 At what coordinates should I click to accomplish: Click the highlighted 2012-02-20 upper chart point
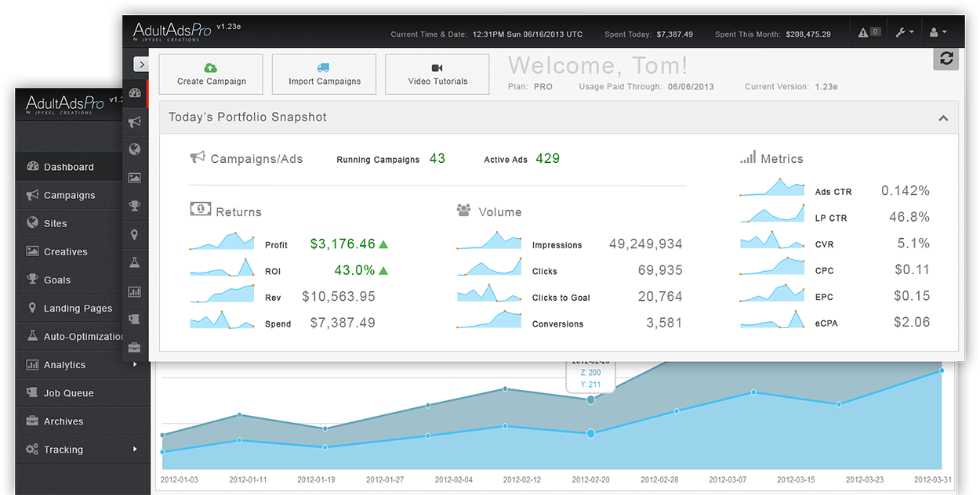[590, 399]
